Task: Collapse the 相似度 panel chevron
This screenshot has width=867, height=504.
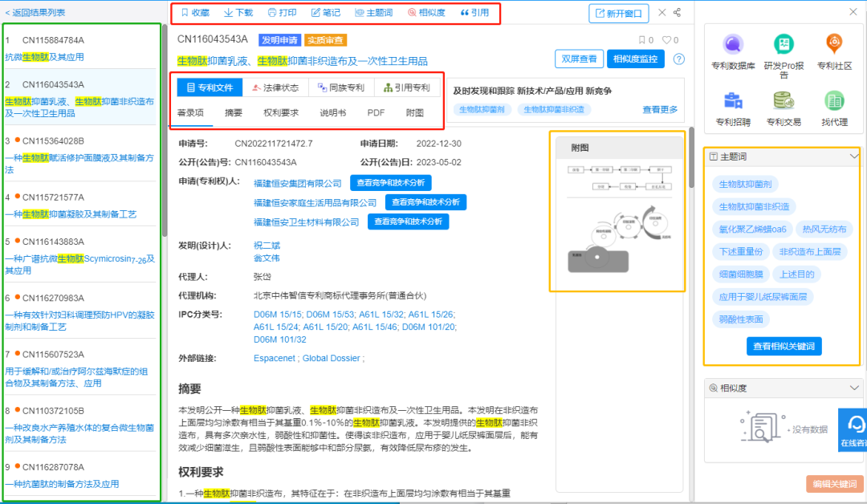Action: coord(853,388)
